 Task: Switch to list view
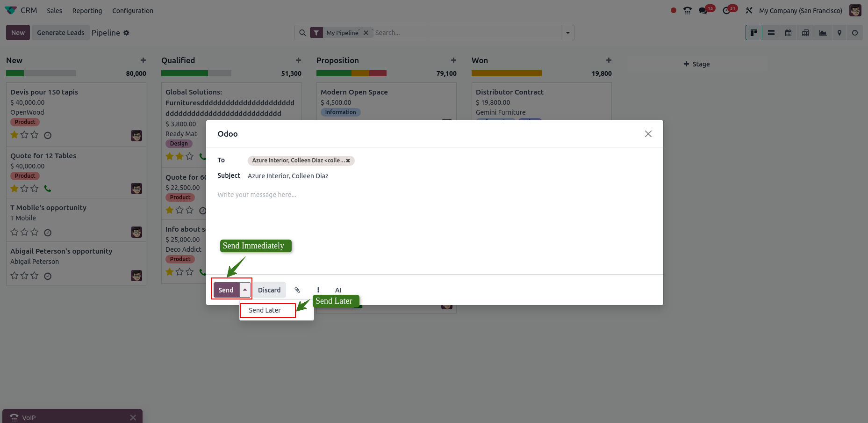(x=771, y=33)
